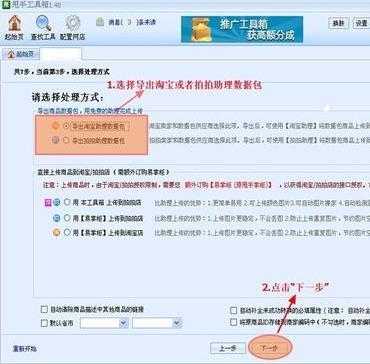Open the first 默认省市 province dropdown
370x364 pixels.
(x=104, y=323)
